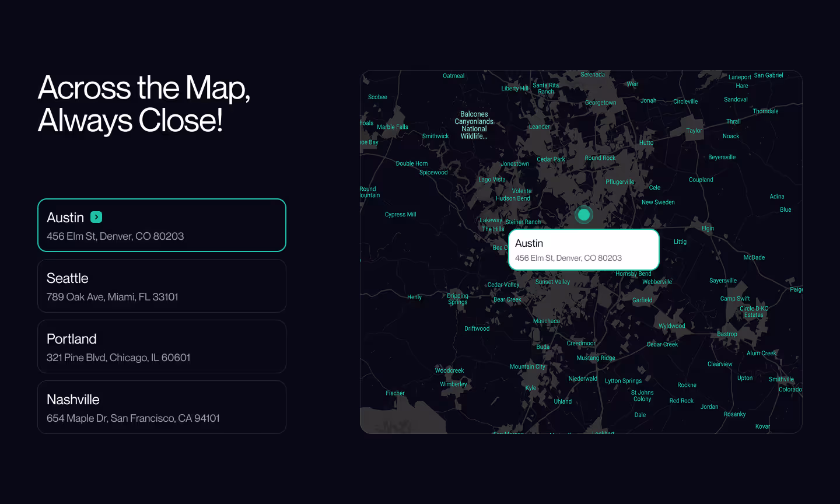
Task: Click the New Sweden map label
Action: 658,202
